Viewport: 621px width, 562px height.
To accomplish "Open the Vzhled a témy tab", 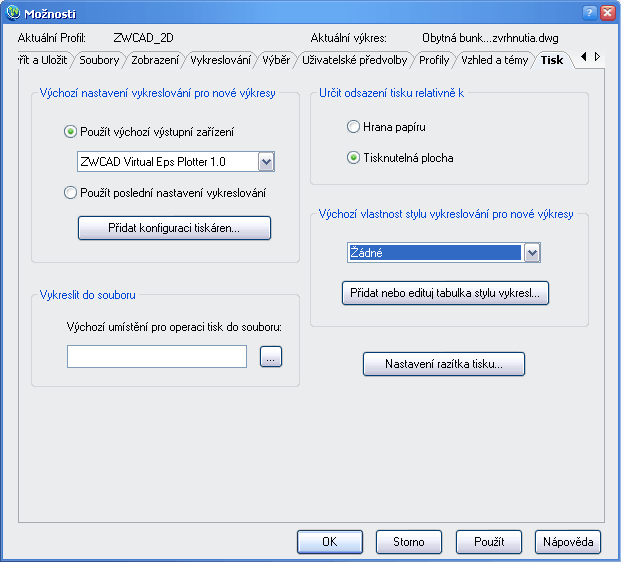I will 494,60.
